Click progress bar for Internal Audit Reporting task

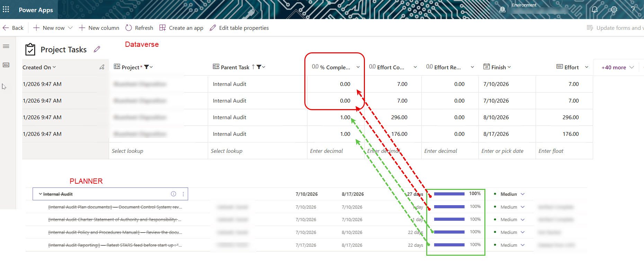click(x=449, y=245)
